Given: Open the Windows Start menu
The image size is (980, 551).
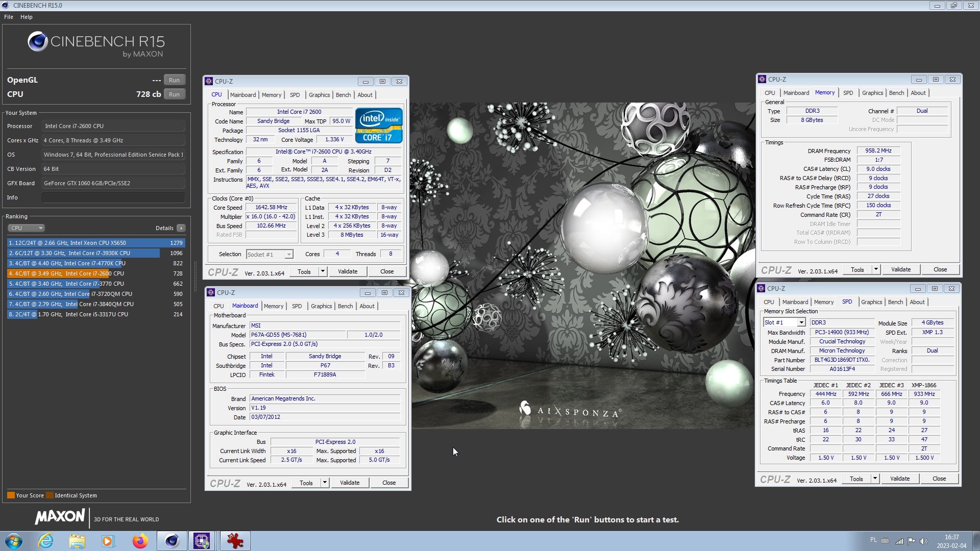Looking at the screenshot, I should pyautogui.click(x=14, y=541).
